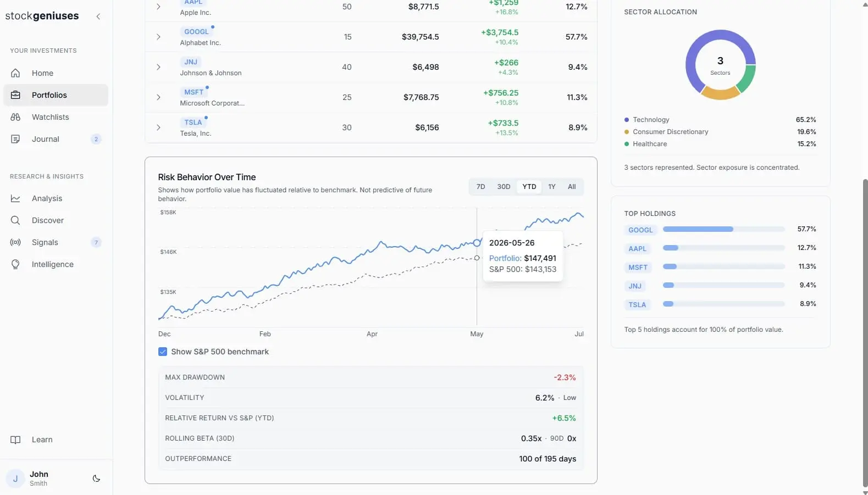Click the MAX DRAWDOWN -2.3% value
The width and height of the screenshot is (868, 495).
coord(565,377)
